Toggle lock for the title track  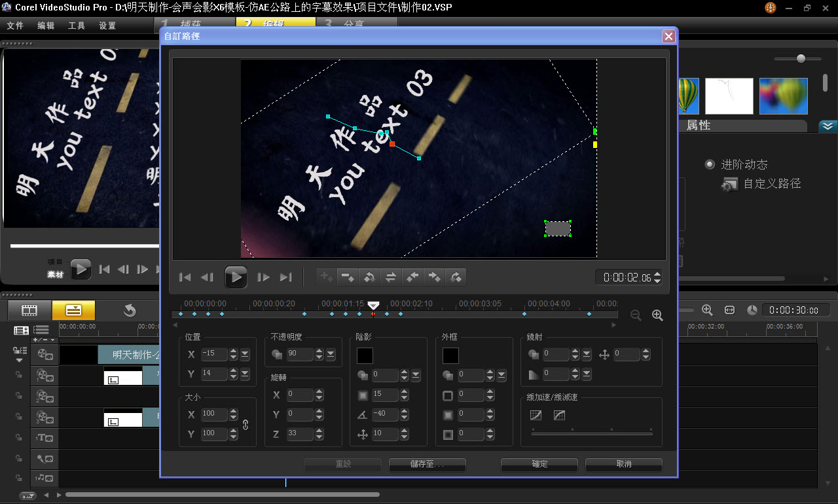tap(19, 437)
